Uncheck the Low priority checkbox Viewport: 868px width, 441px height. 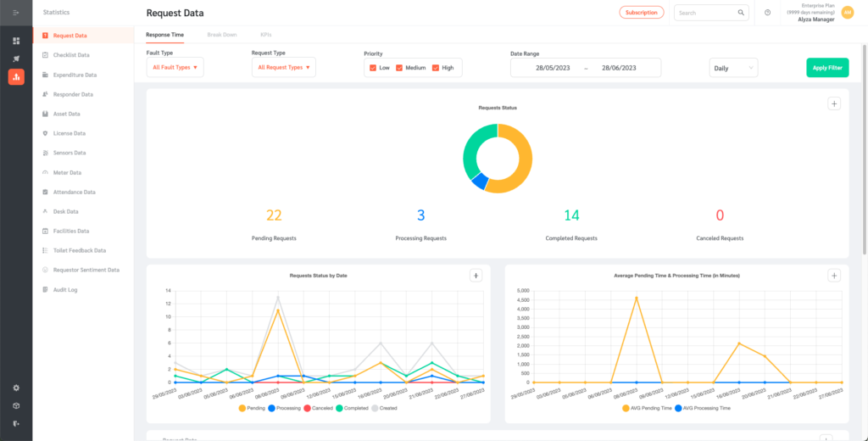point(373,68)
